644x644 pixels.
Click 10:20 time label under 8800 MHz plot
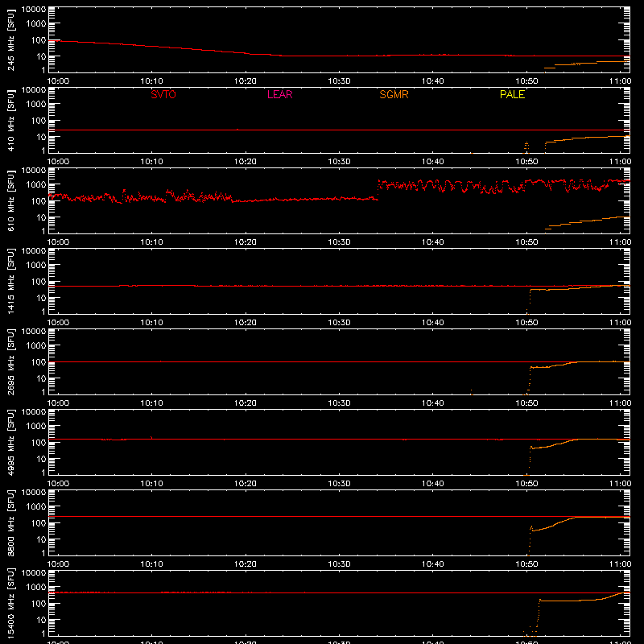246,564
